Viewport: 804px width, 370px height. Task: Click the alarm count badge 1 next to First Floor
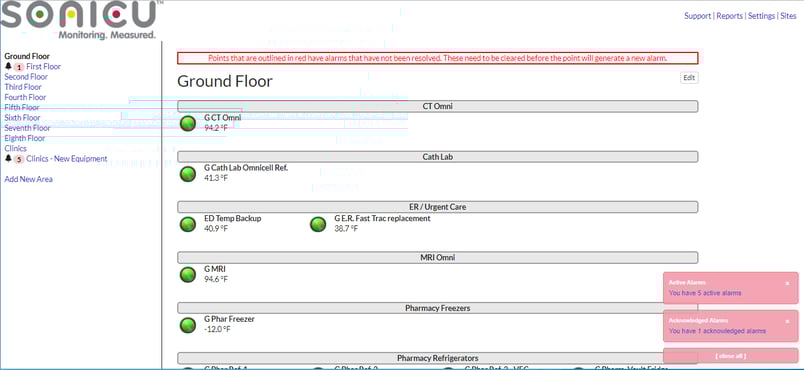point(19,67)
